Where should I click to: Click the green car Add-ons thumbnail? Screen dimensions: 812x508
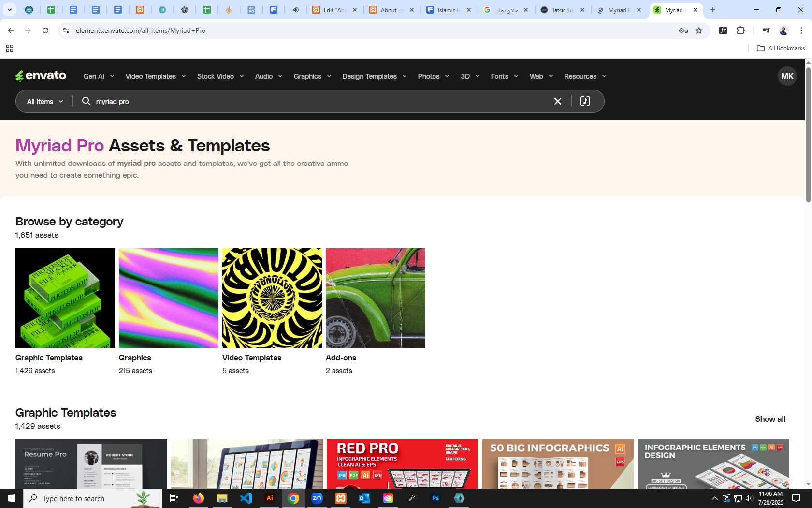(376, 298)
